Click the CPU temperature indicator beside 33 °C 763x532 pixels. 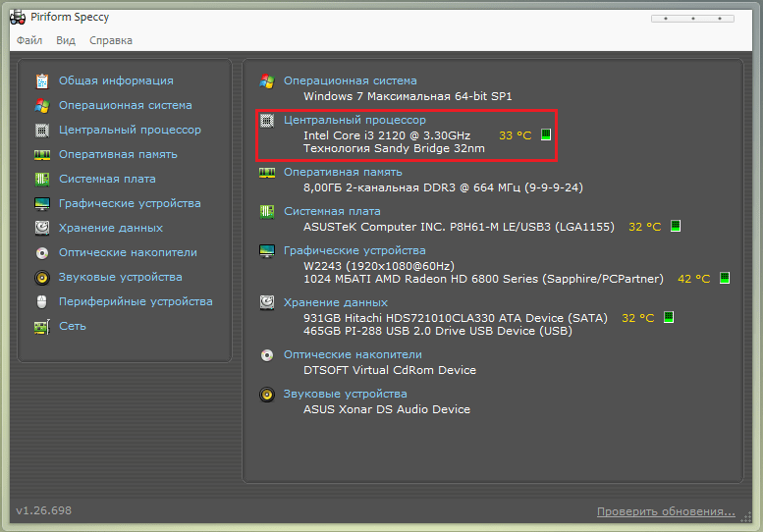click(546, 134)
